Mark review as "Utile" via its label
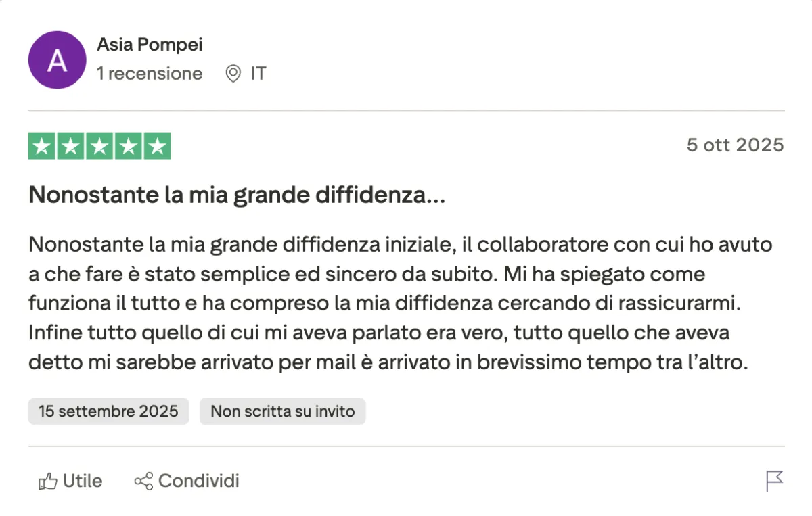Viewport: 812px width, 516px height. click(83, 482)
